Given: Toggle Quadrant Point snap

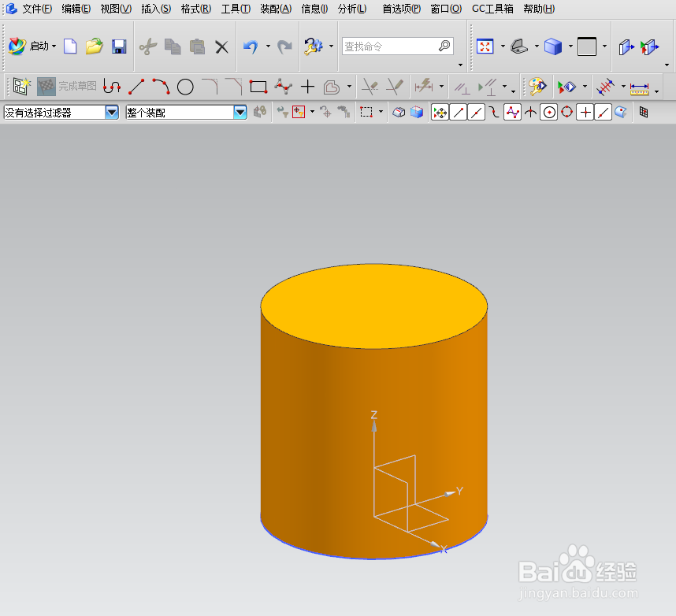Looking at the screenshot, I should point(567,113).
